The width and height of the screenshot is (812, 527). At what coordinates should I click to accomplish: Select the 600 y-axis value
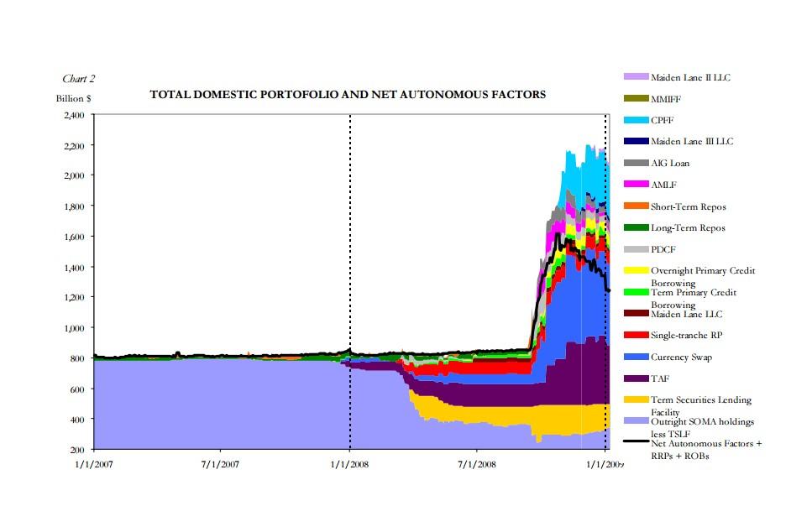pos(76,389)
